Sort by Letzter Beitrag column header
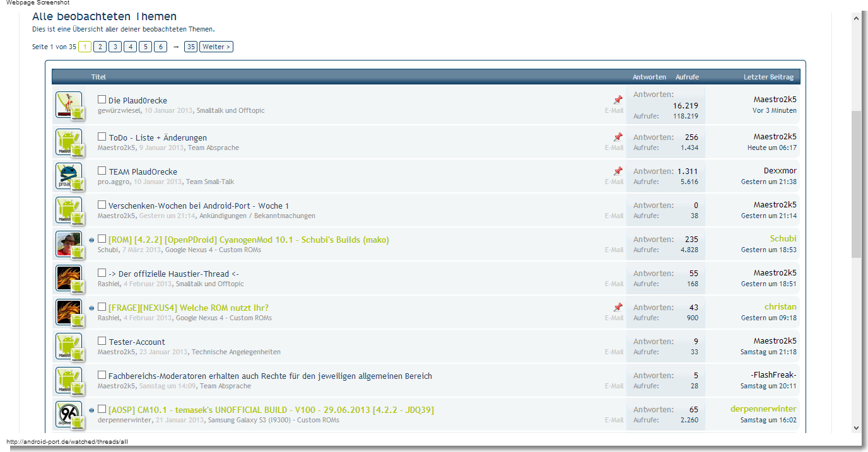The height and width of the screenshot is (452, 868). point(768,77)
